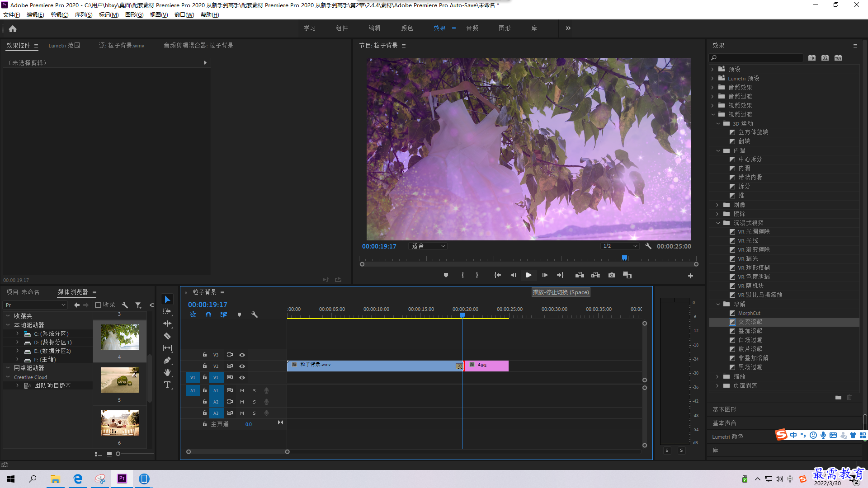Open the Lumetri 颜色 panel
This screenshot has height=488, width=868.
coord(728,437)
